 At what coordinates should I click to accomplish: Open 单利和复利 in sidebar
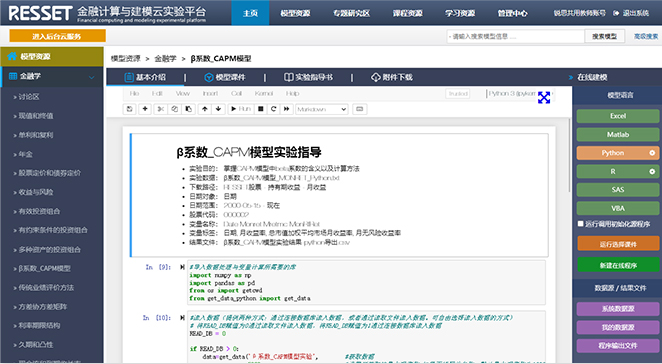(35, 135)
